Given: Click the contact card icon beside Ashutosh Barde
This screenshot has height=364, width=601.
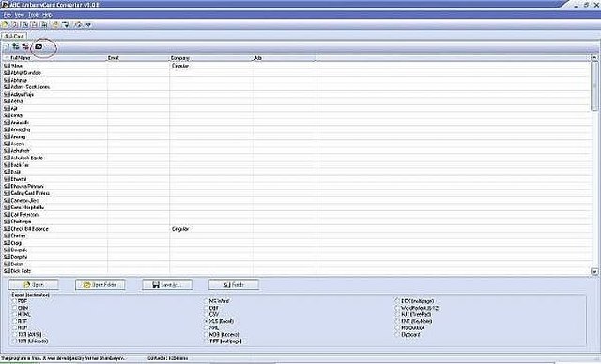Looking at the screenshot, I should [7, 158].
